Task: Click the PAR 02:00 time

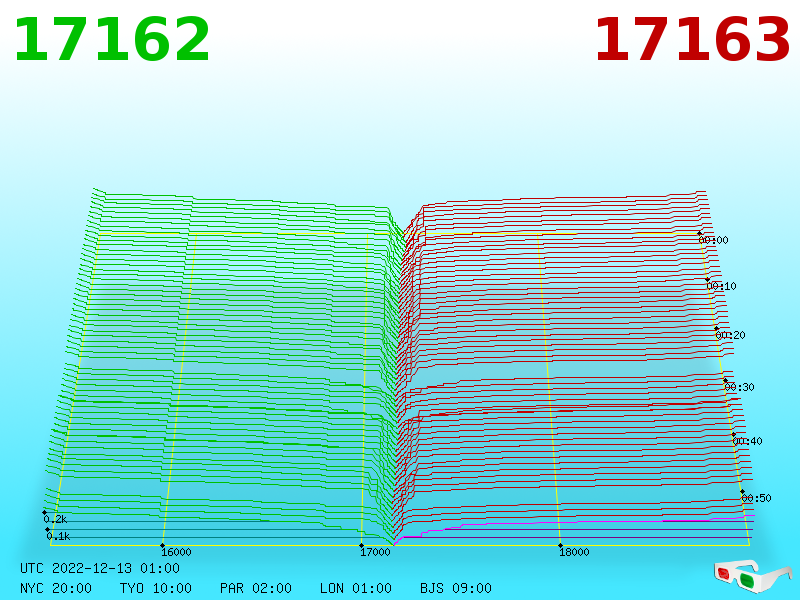Action: click(x=256, y=588)
